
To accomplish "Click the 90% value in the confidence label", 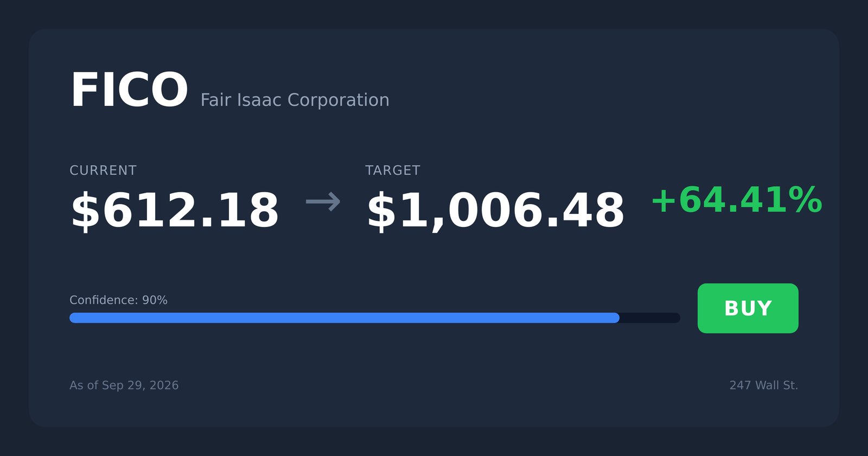I will tap(155, 300).
